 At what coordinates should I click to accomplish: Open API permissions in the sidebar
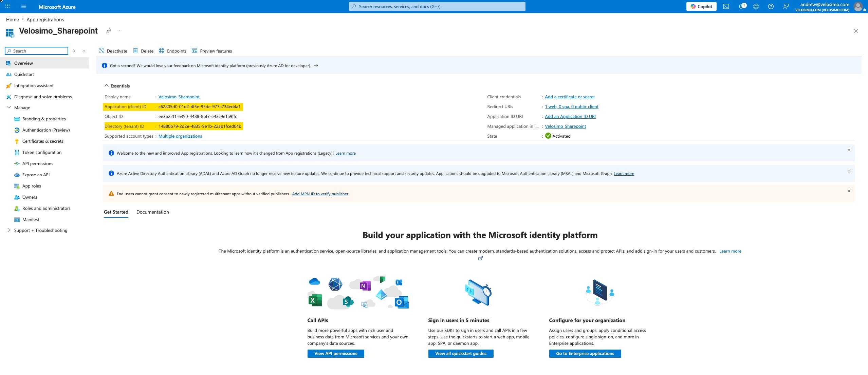pyautogui.click(x=38, y=163)
